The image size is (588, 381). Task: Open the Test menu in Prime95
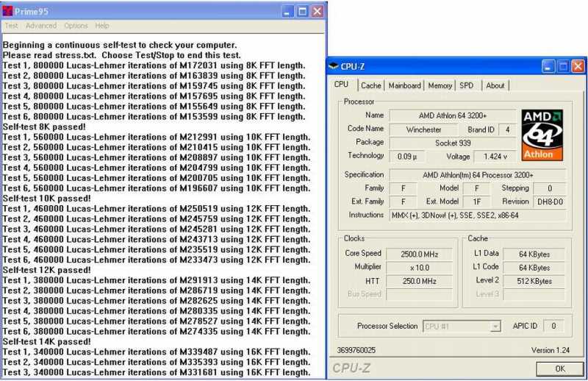click(11, 26)
